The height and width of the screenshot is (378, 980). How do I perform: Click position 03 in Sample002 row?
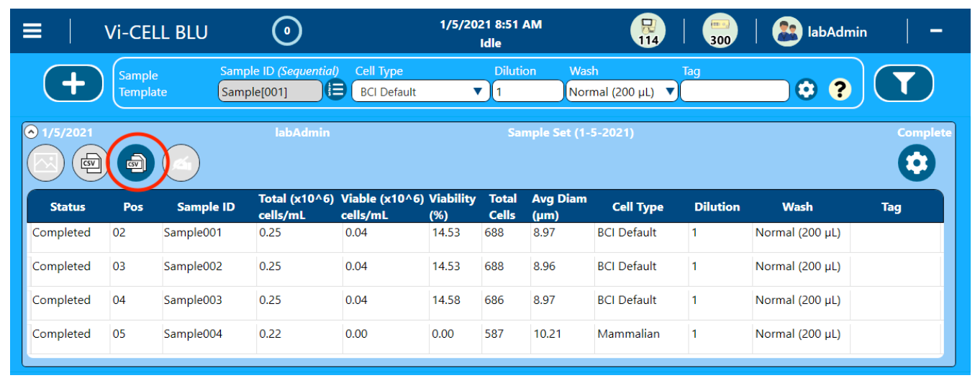click(119, 267)
